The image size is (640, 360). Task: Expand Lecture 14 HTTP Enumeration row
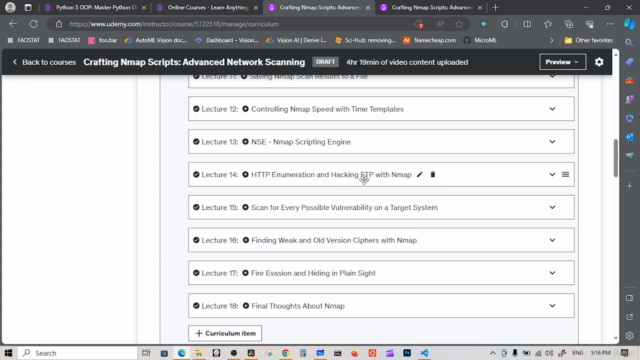pos(552,175)
